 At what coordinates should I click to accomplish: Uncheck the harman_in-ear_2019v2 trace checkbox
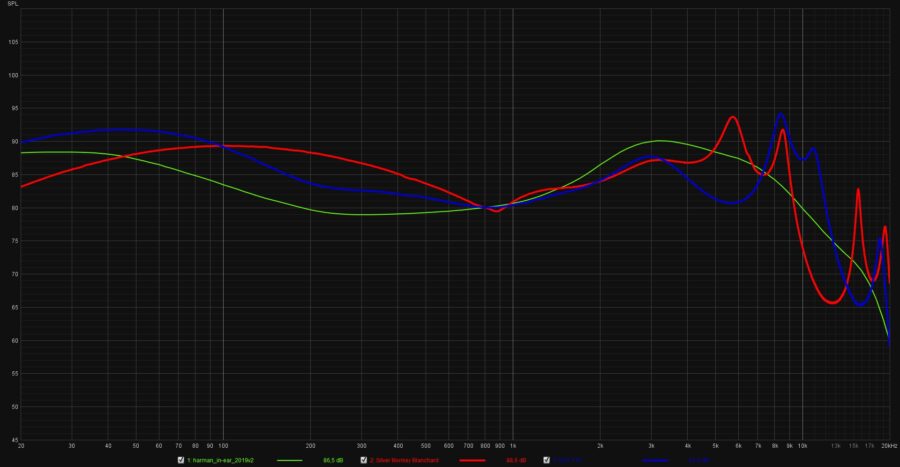tap(181, 460)
